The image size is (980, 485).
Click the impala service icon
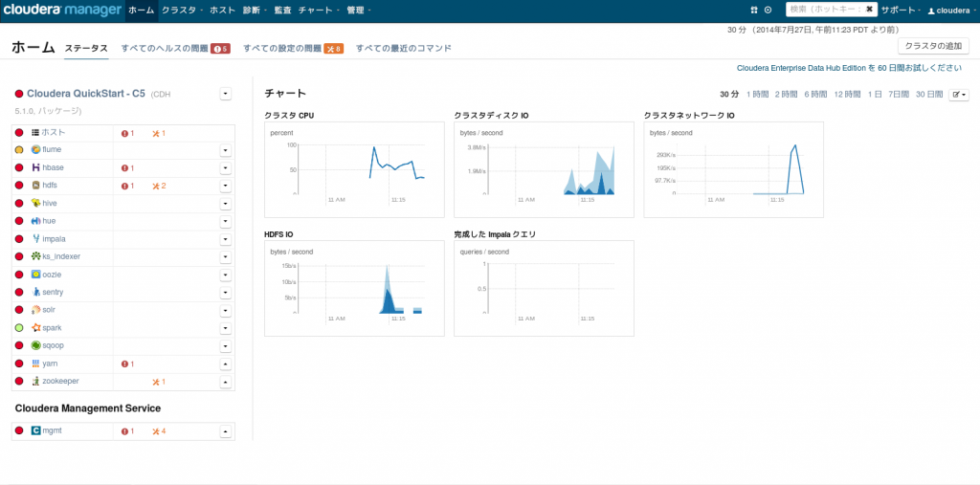36,239
